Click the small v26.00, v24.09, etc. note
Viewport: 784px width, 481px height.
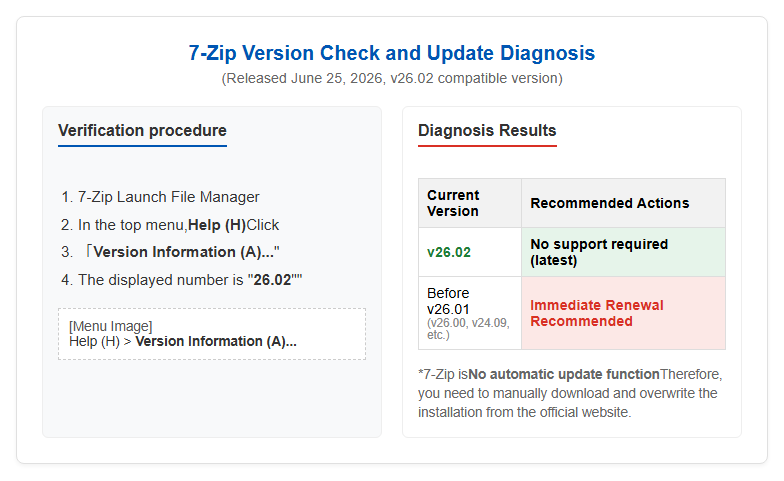pos(468,329)
